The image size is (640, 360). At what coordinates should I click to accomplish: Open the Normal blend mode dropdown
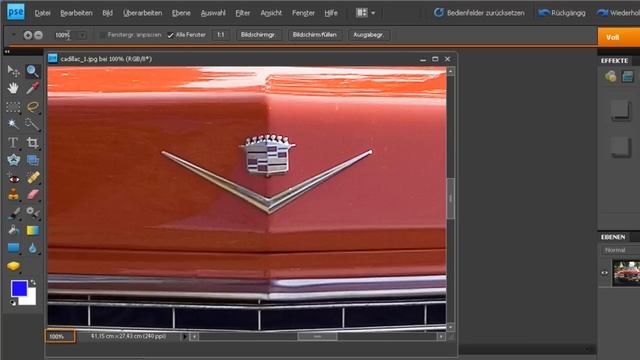[620, 250]
